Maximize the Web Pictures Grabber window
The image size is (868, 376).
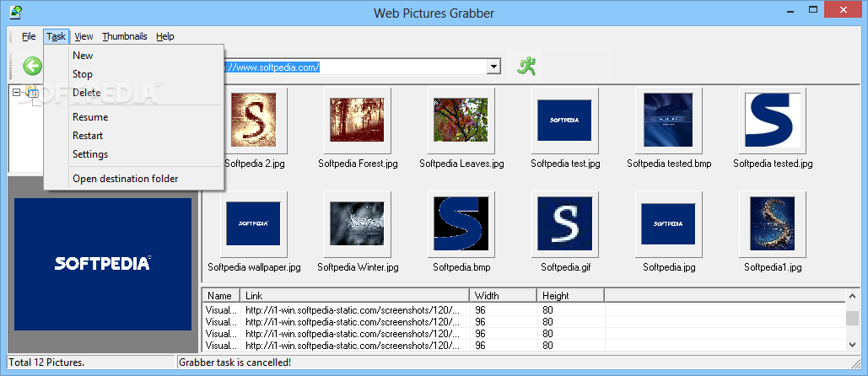click(x=813, y=10)
